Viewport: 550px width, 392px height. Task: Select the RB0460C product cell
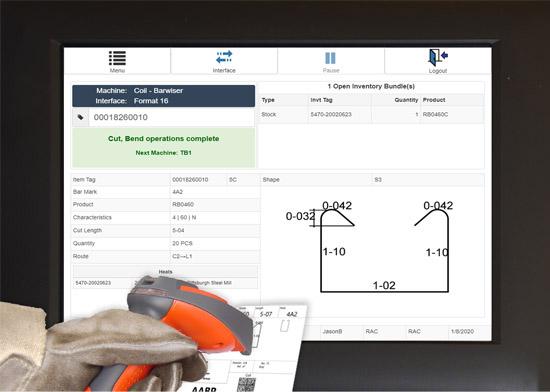(435, 114)
